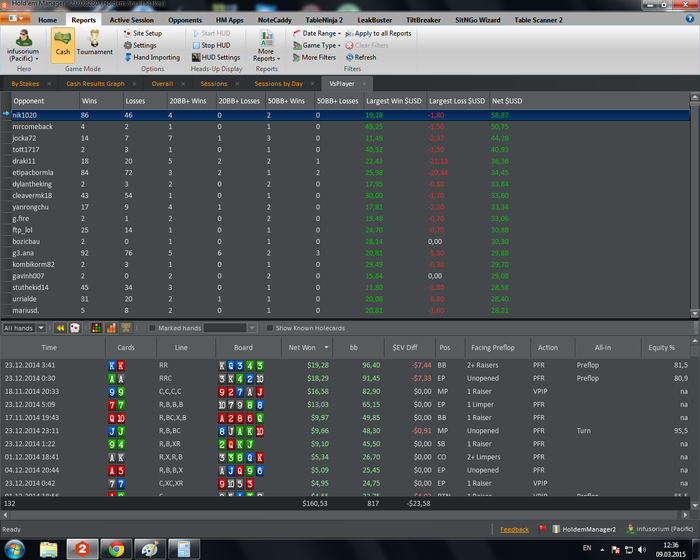Open Opponents ribbon tab
Viewport: 700px width, 560px height.
click(x=185, y=20)
